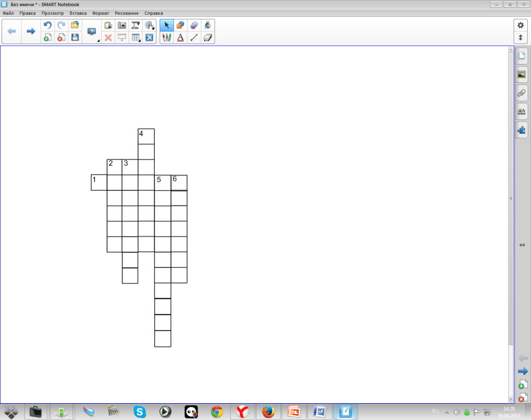Screen dimensions: 531x420
Task: Open the Формат menu
Action: coord(100,13)
